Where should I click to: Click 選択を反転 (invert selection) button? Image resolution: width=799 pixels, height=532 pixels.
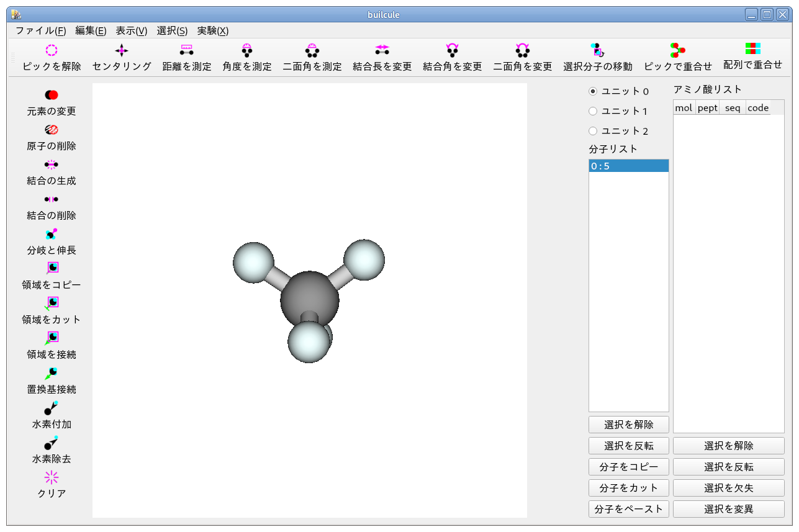click(628, 445)
